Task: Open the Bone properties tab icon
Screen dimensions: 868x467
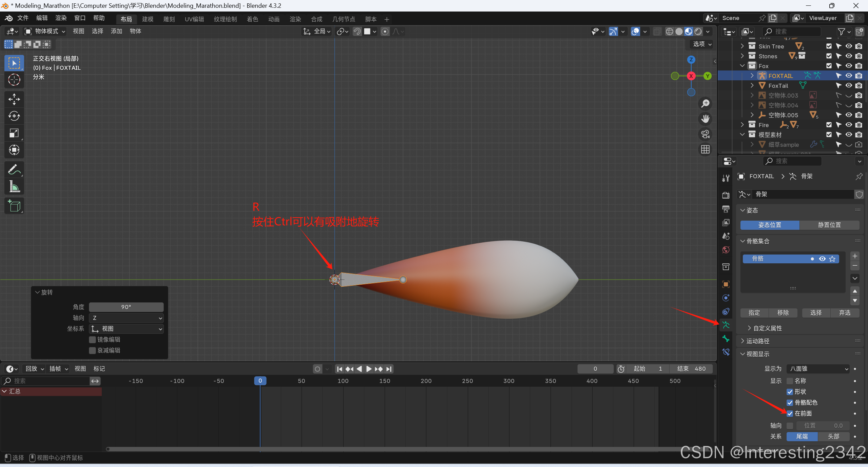Action: tap(726, 339)
